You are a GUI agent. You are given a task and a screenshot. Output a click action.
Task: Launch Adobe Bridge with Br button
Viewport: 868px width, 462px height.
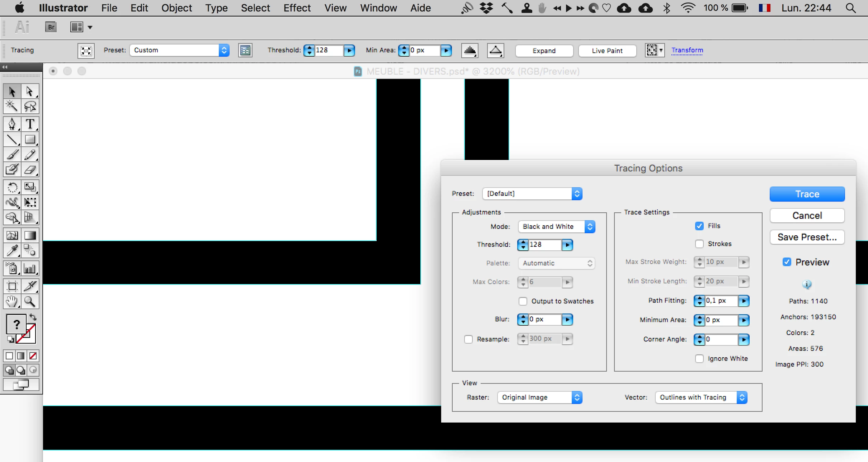51,27
